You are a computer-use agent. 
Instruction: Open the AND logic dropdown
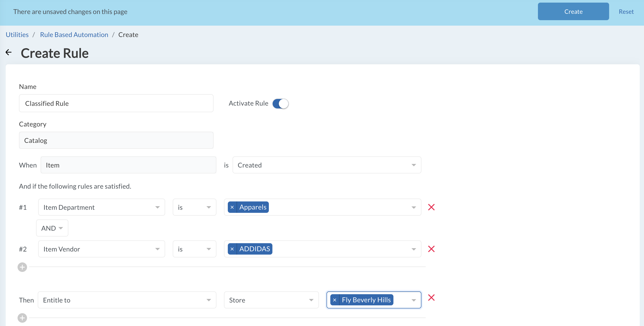click(52, 228)
